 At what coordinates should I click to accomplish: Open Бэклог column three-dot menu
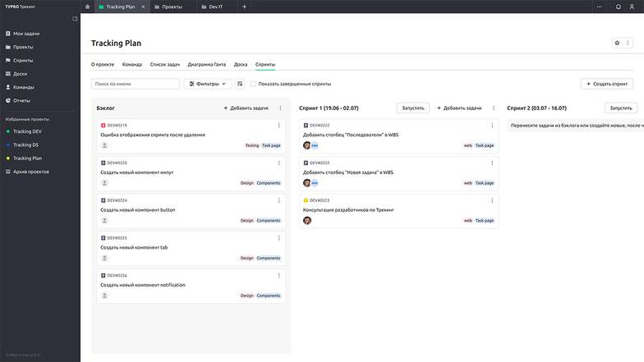[x=280, y=108]
